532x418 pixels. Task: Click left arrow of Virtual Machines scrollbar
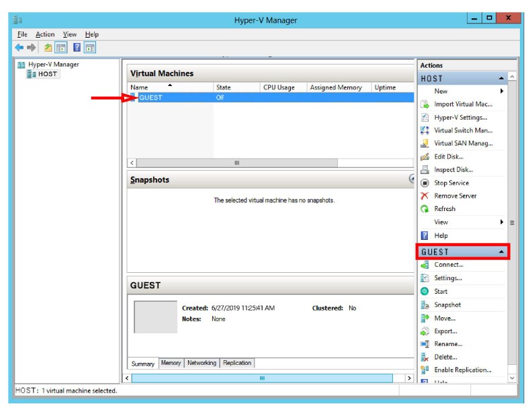pos(132,163)
